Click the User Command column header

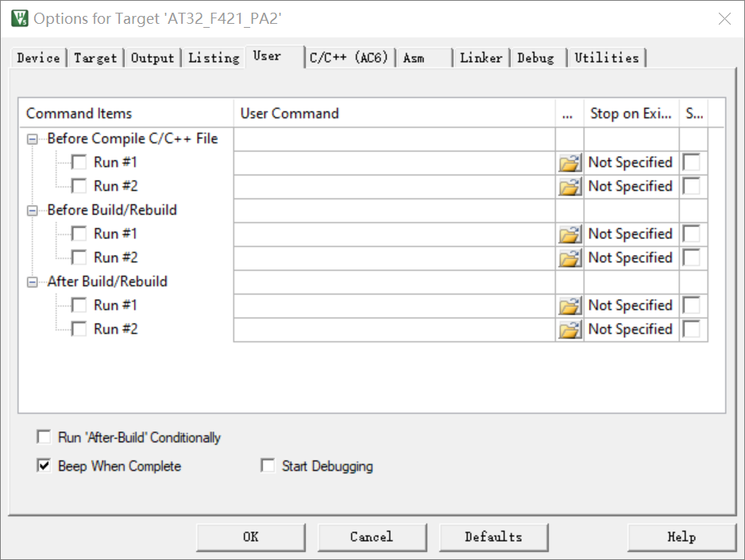(x=395, y=113)
